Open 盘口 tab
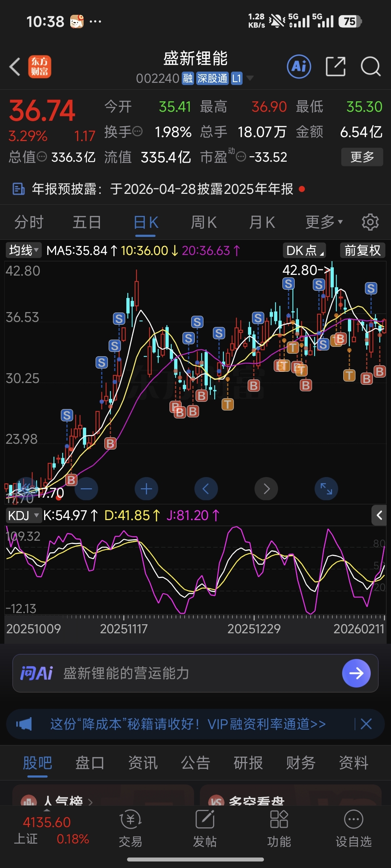The image size is (391, 868). click(x=90, y=763)
